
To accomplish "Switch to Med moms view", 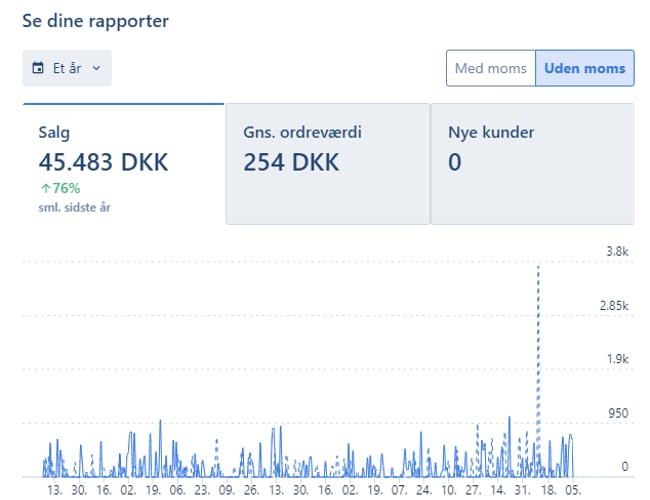I will click(490, 68).
